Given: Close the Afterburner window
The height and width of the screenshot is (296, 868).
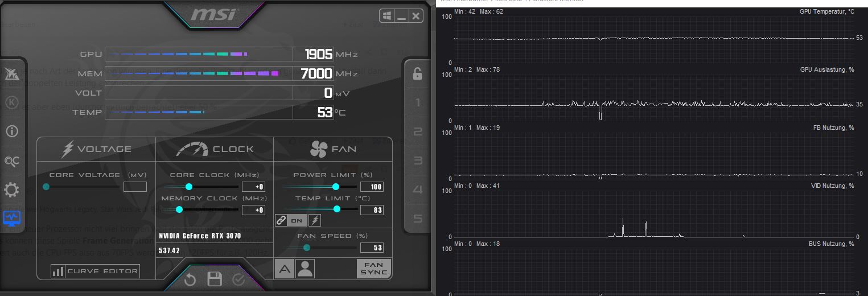Looking at the screenshot, I should coord(416,16).
